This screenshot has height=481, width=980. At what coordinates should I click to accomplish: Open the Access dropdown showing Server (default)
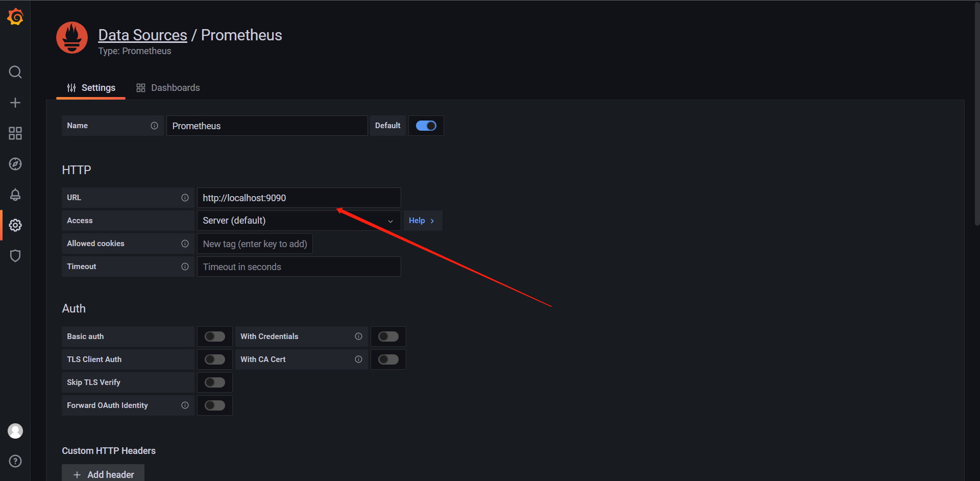pos(299,221)
